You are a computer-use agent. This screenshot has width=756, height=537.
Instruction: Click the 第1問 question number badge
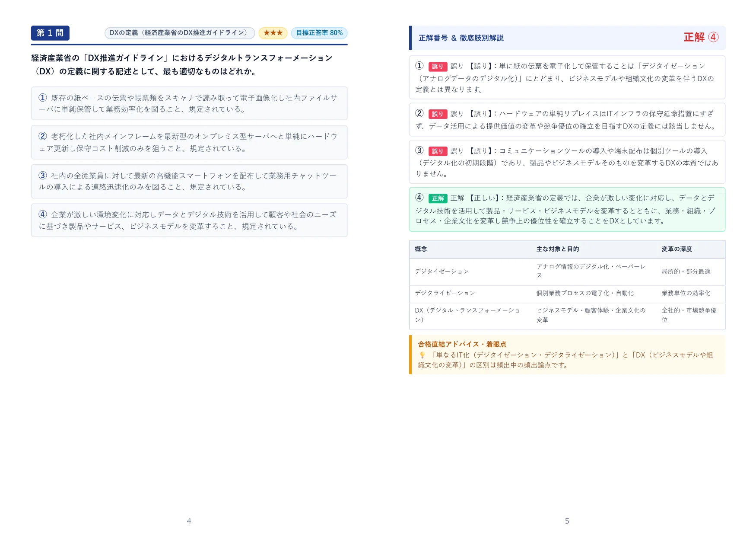click(x=50, y=33)
